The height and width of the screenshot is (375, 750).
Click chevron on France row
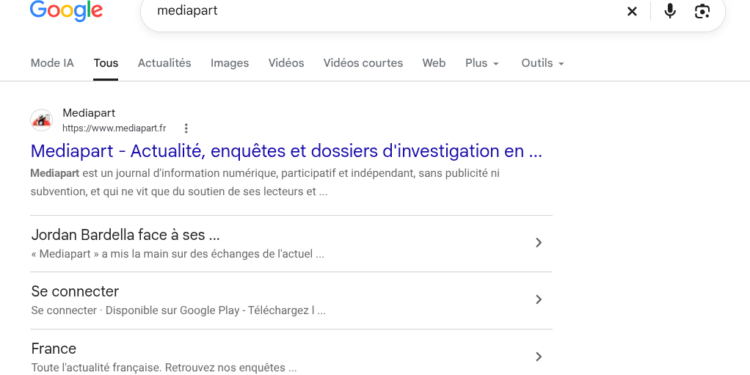pos(539,356)
